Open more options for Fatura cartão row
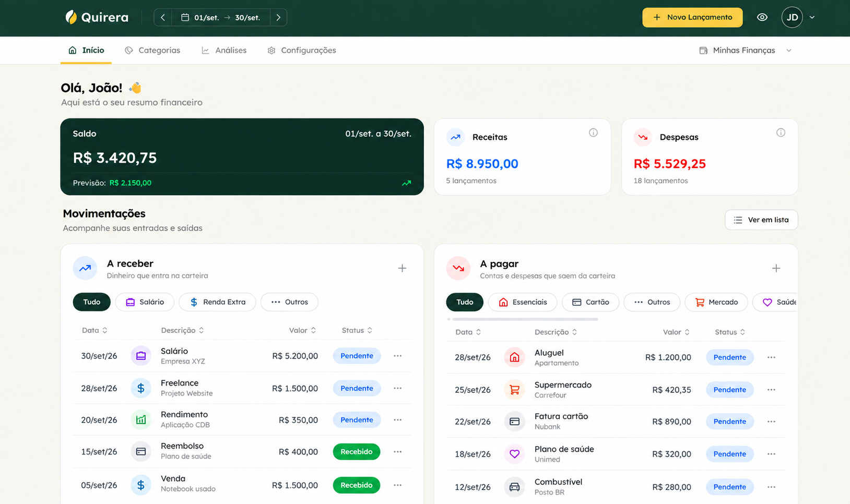The image size is (850, 504). (x=771, y=422)
